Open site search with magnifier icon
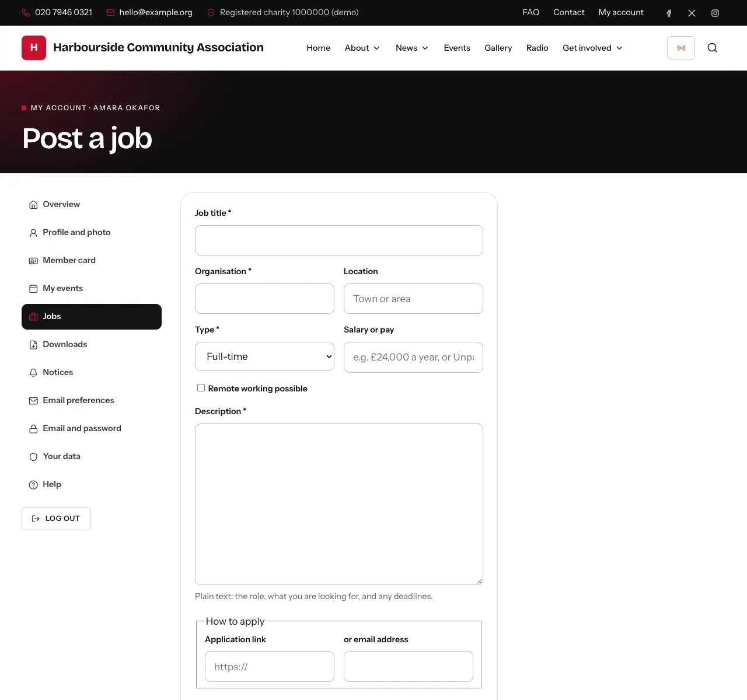The height and width of the screenshot is (700, 747). (713, 48)
